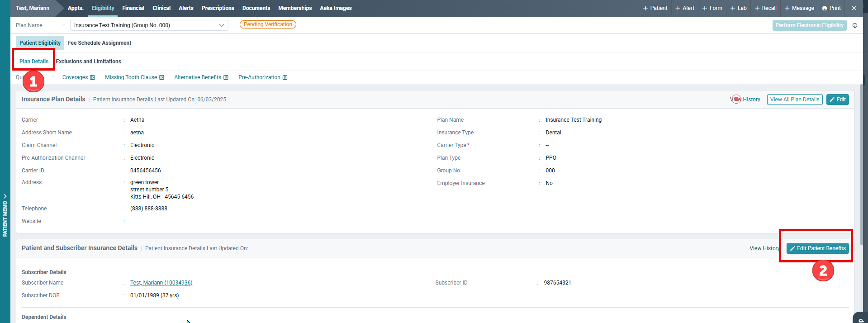Screen dimensions: 868x323
Task: Go to the Prescriptions tab
Action: pos(218,8)
